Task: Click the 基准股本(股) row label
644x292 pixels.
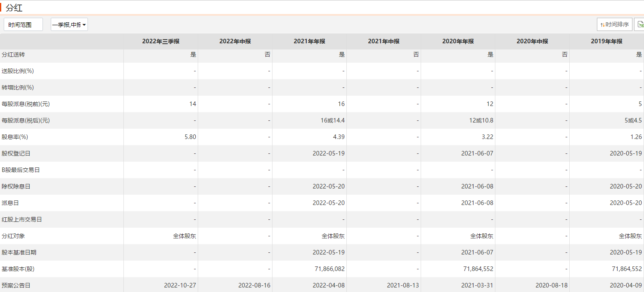Action: point(18,269)
